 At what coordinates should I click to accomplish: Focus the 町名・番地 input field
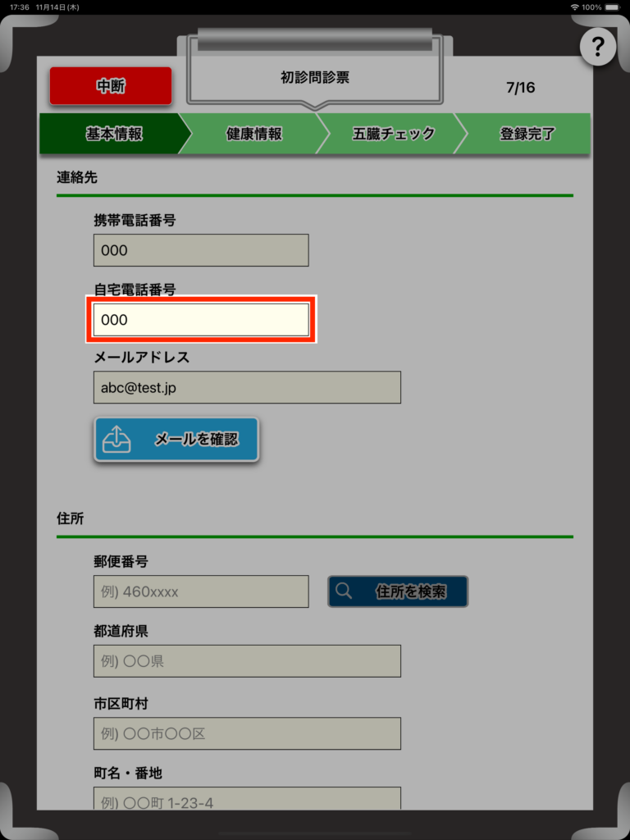pyautogui.click(x=247, y=798)
